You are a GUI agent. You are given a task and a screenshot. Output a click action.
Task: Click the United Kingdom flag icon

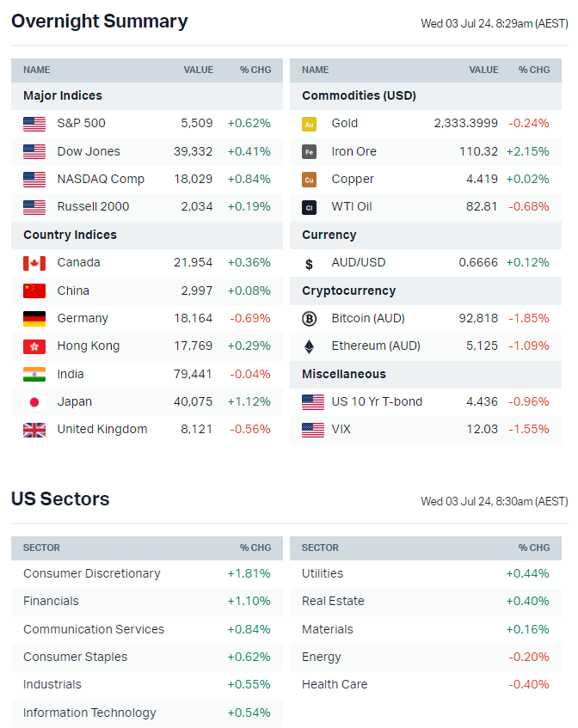coord(34,430)
